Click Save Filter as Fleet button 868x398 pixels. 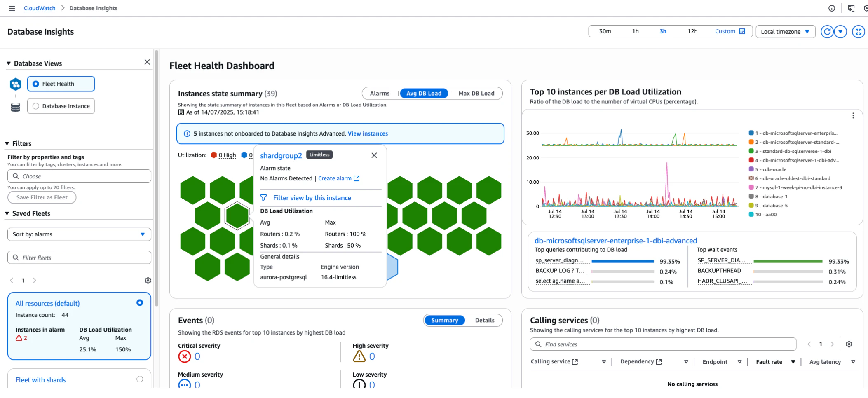coord(42,197)
